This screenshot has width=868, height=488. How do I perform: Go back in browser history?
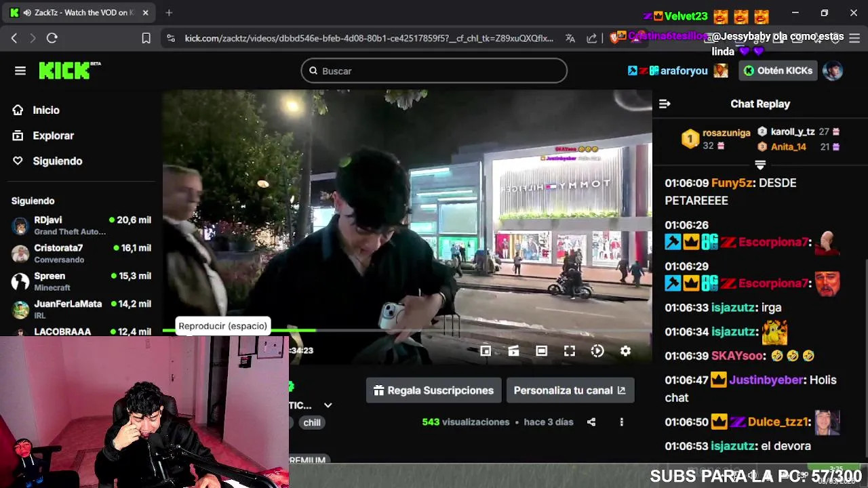pyautogui.click(x=14, y=38)
